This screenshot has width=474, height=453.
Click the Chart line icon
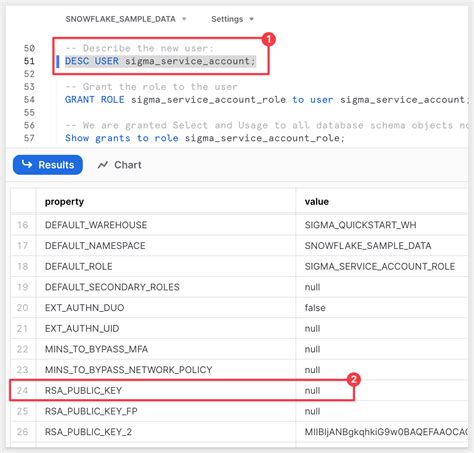pos(103,165)
